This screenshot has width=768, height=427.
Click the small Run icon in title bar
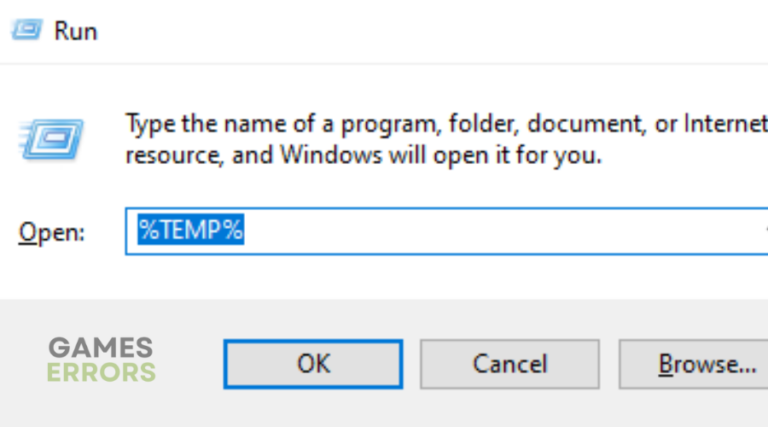tap(28, 30)
